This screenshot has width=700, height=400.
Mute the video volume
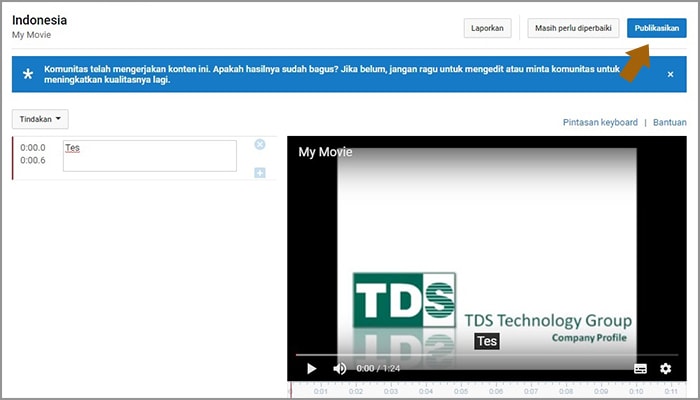339,368
